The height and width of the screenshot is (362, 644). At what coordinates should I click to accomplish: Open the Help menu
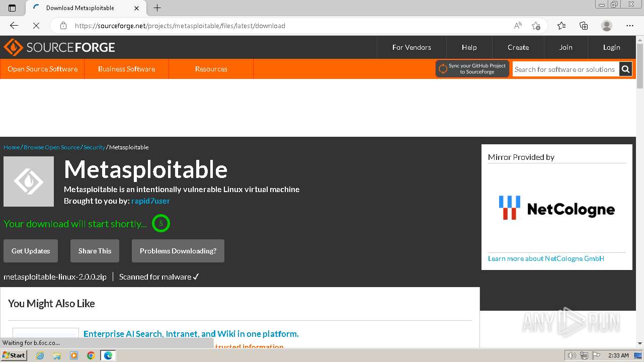click(x=469, y=47)
